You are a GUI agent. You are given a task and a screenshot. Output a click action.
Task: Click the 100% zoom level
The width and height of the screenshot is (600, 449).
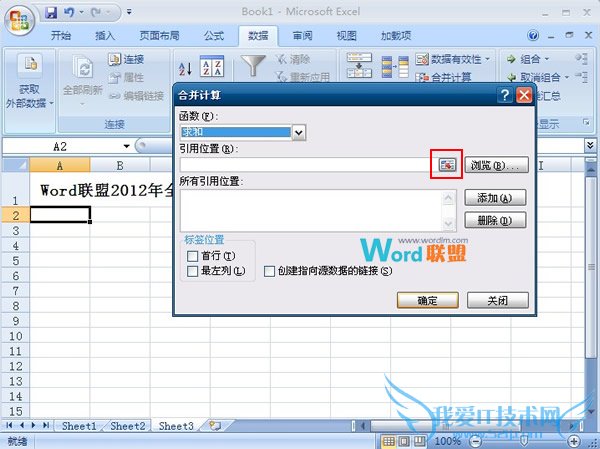tap(447, 441)
